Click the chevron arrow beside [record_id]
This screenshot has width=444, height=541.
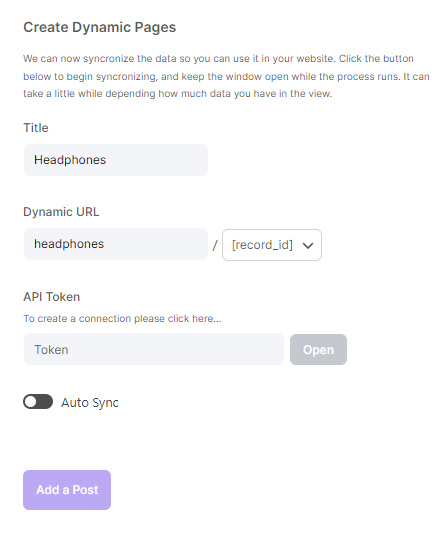(x=308, y=246)
